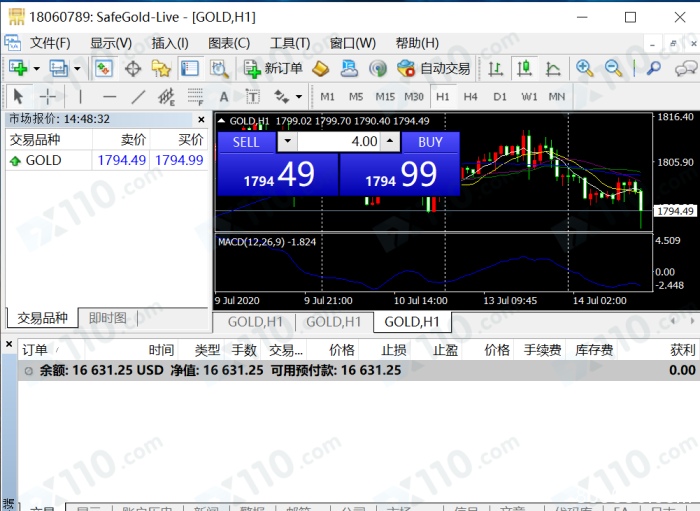Toggle the Market Watch panel icon
The image size is (700, 511).
tap(104, 69)
